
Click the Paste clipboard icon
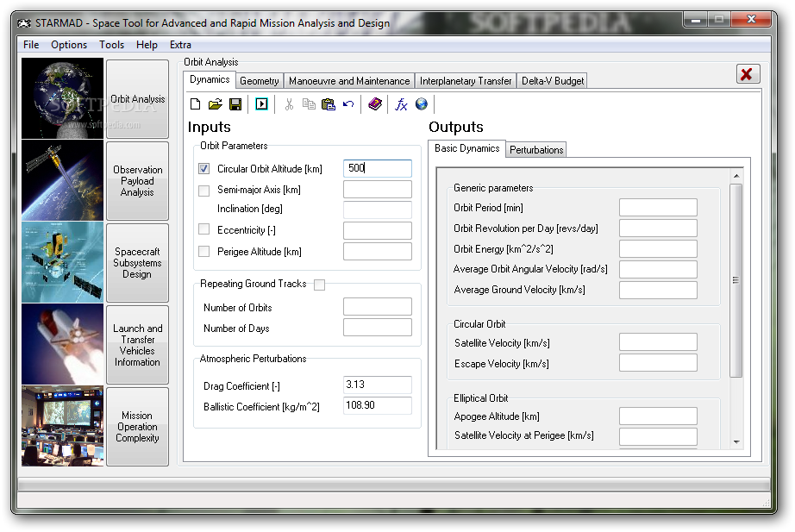[328, 104]
